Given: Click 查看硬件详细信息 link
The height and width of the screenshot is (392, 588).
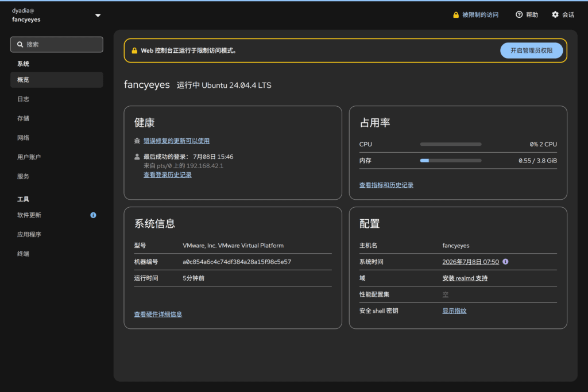Looking at the screenshot, I should [x=158, y=315].
